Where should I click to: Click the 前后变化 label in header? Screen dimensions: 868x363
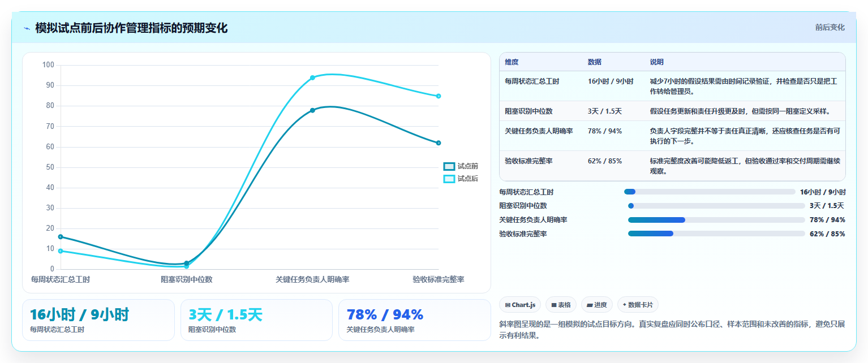click(x=830, y=27)
